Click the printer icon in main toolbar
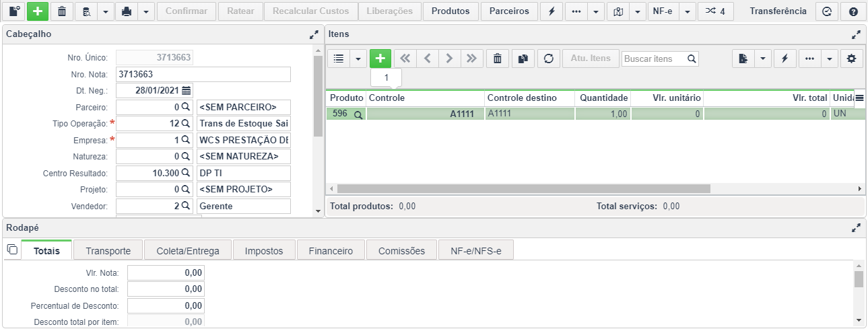The width and height of the screenshot is (868, 331). 126,11
